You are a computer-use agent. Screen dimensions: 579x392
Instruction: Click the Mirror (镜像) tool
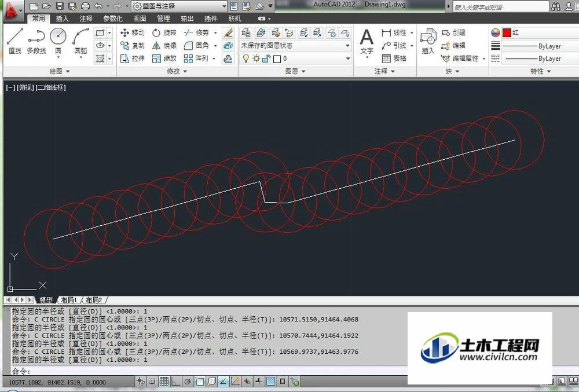[x=164, y=45]
